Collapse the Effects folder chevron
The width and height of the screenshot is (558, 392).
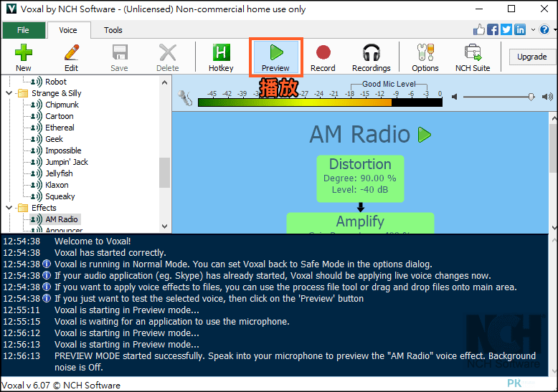9,208
